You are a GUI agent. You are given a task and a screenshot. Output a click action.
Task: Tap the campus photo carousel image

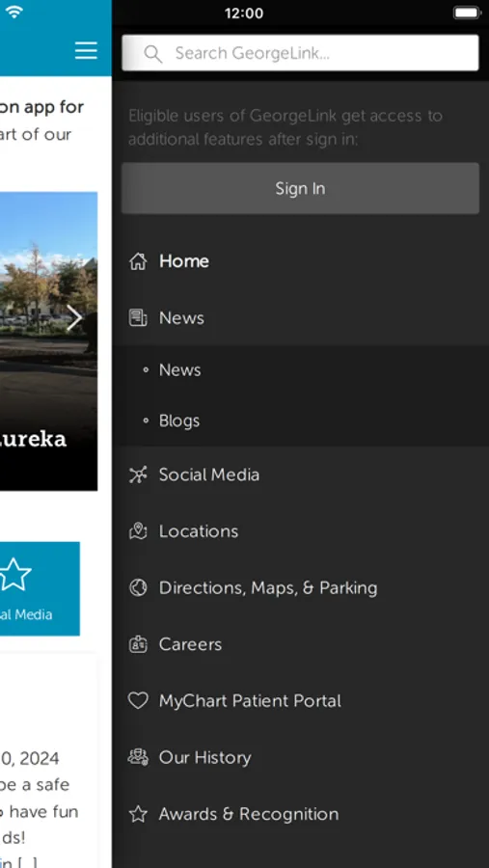click(x=49, y=341)
